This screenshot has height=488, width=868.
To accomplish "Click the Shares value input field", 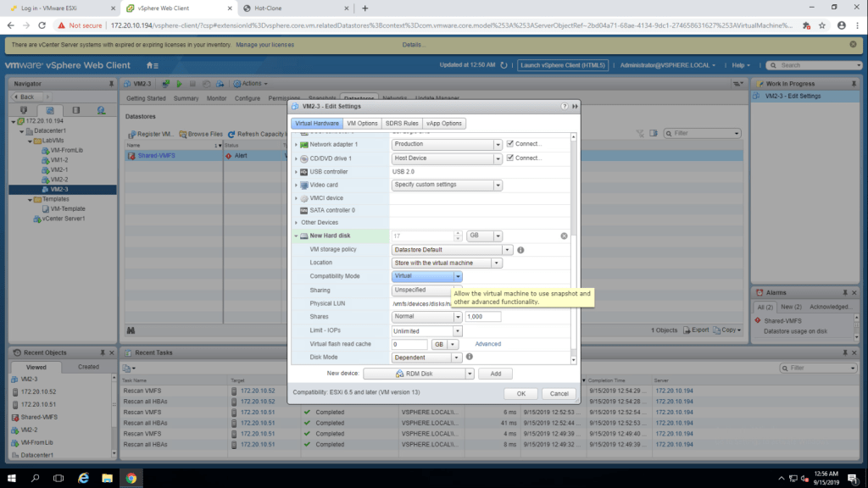I will 482,317.
